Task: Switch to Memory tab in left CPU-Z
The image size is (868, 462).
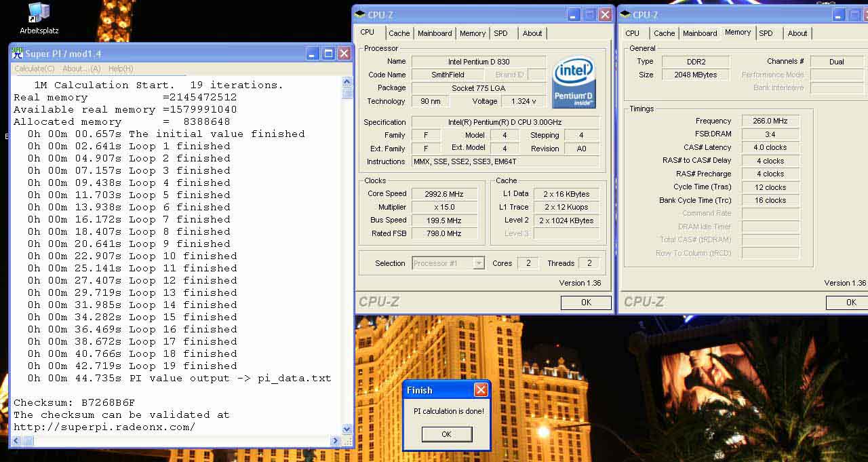Action: click(x=473, y=33)
